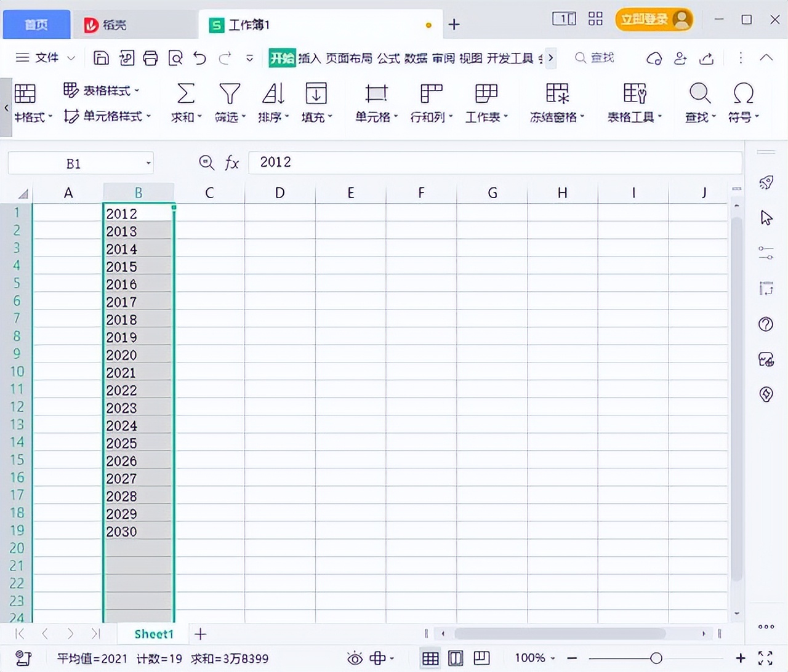
Task: Add a new sheet with the plus button
Action: pos(200,634)
